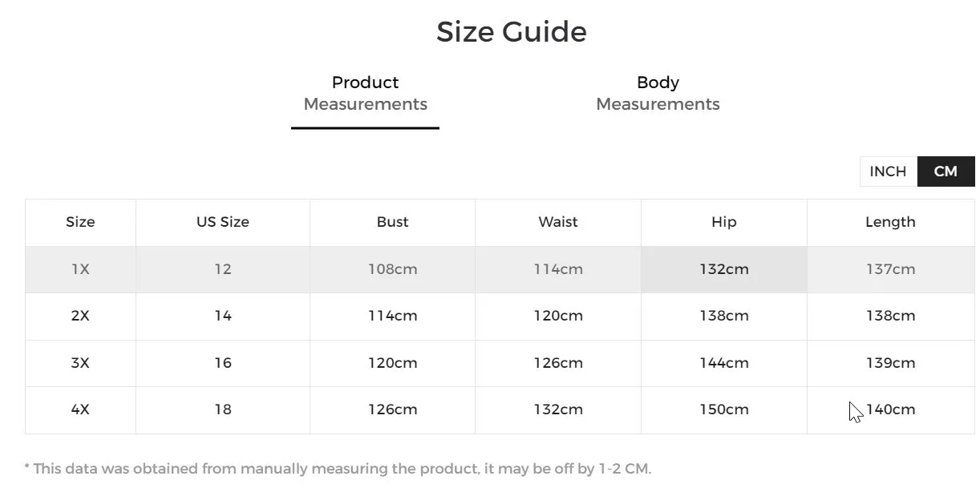Click the 3X size cell

click(80, 363)
